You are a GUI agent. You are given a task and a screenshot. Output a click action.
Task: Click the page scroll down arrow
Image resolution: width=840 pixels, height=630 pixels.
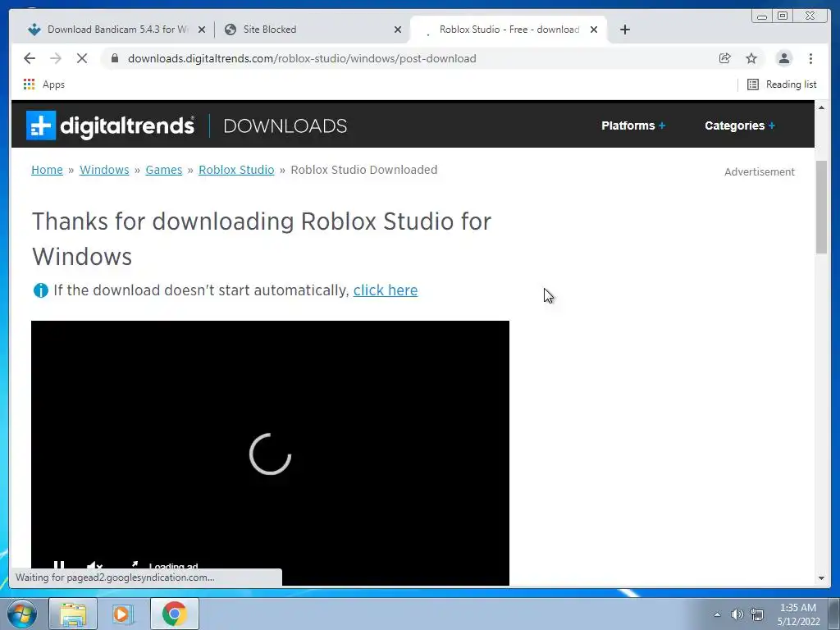click(821, 578)
